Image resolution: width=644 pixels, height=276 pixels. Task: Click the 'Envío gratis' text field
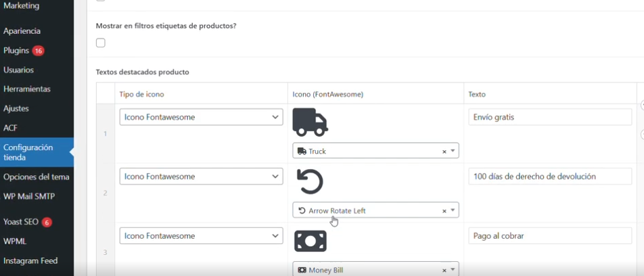[549, 117]
